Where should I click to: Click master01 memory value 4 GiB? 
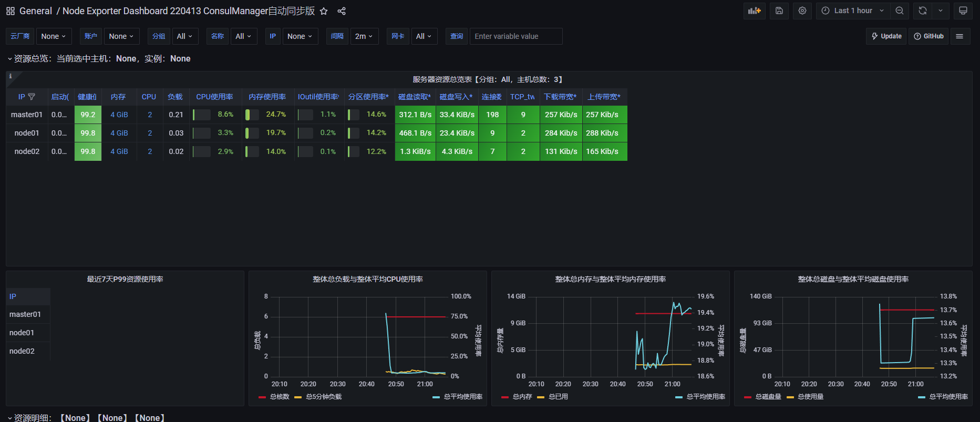click(119, 115)
